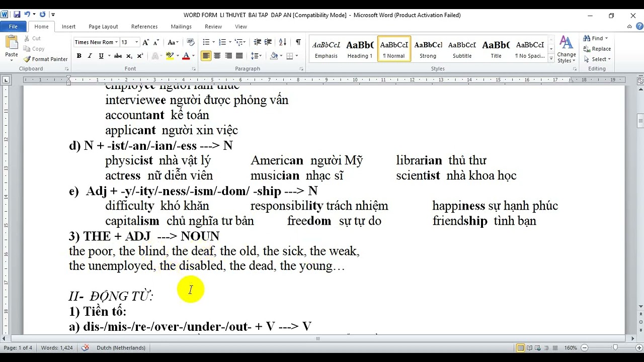Zoom out with the minus button
The image size is (644, 362).
pos(584,348)
